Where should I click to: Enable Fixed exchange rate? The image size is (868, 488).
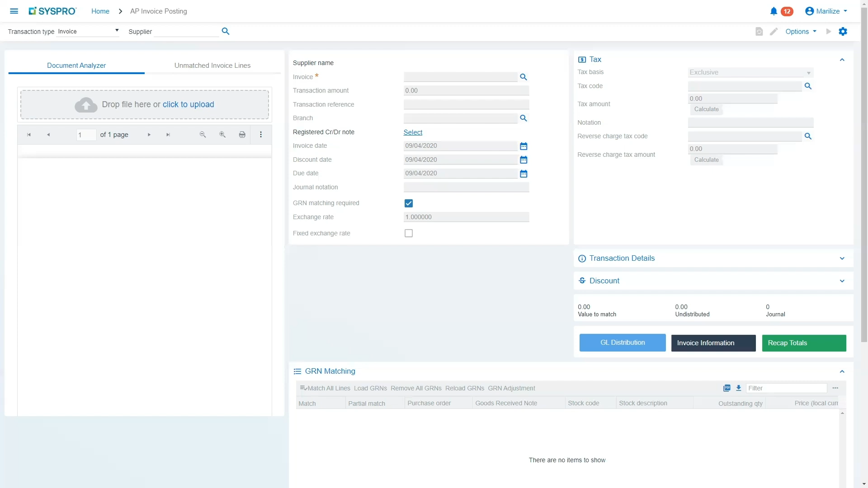[408, 233]
